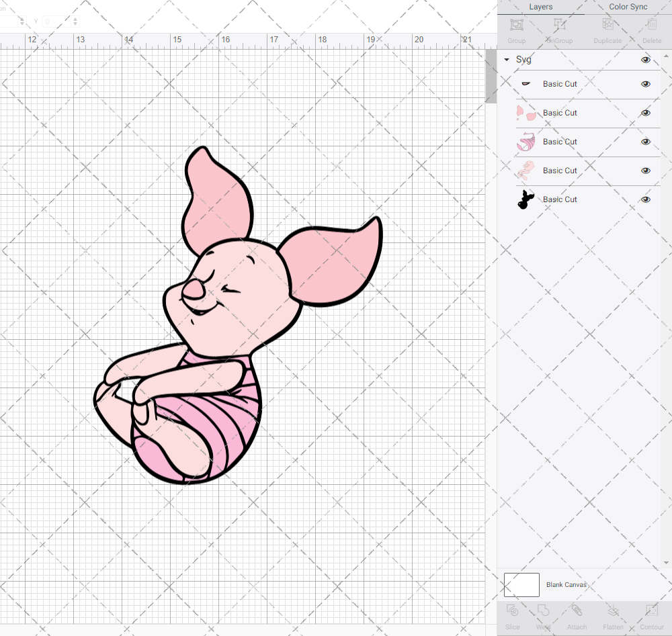Hide the mouth line Basic Cut layer
Image resolution: width=672 pixels, height=636 pixels.
click(645, 84)
